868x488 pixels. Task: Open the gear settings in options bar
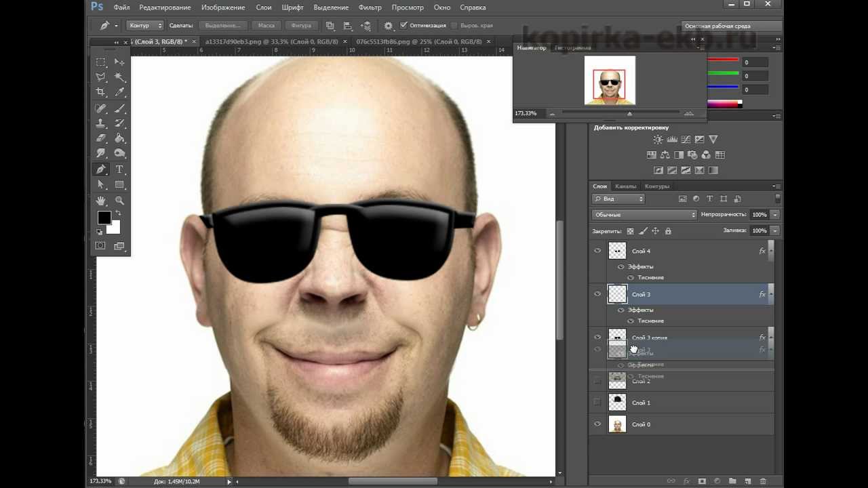(389, 26)
